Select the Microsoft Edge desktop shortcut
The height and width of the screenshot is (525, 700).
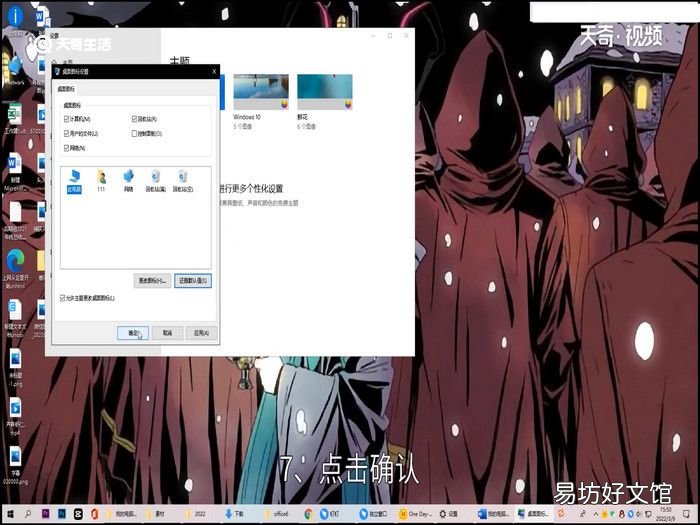(x=16, y=267)
